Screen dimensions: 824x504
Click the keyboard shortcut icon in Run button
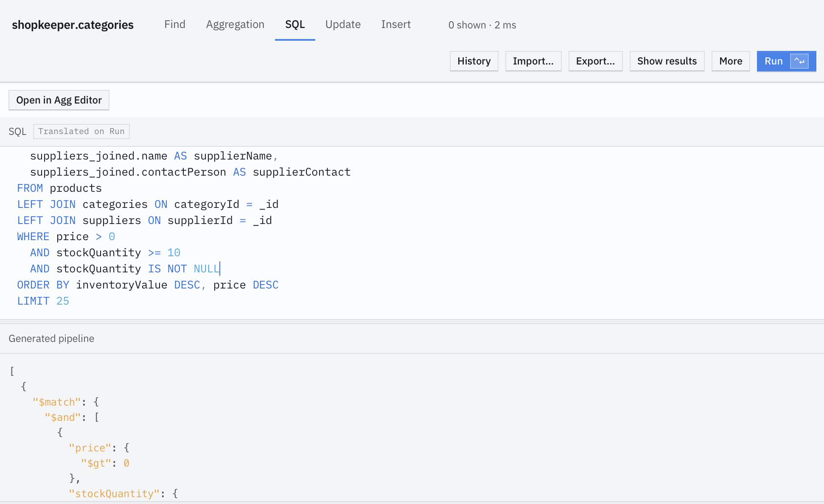(799, 61)
